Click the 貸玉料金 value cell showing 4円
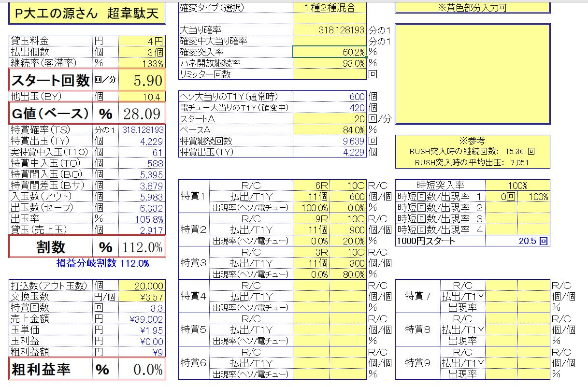The height and width of the screenshot is (387, 588). (x=142, y=41)
